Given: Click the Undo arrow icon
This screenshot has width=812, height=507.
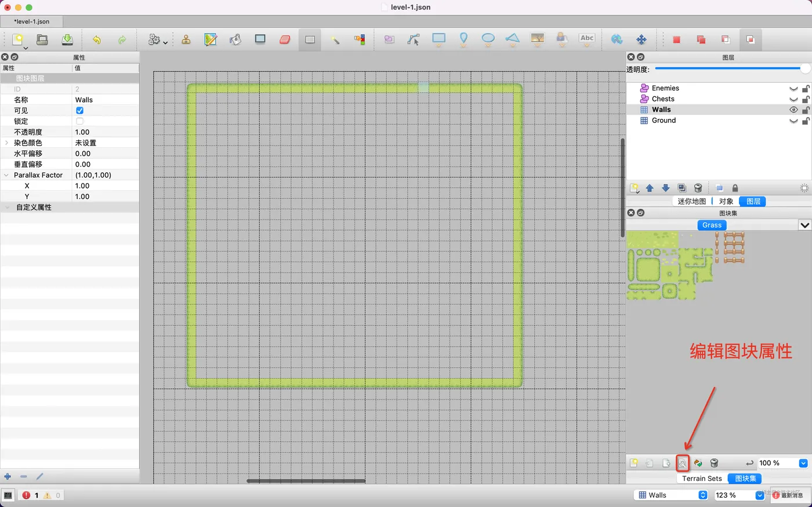Looking at the screenshot, I should [97, 39].
